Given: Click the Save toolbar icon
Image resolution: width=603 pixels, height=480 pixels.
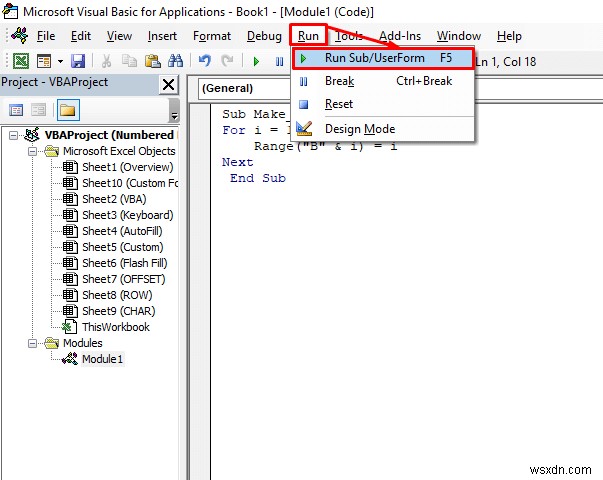Looking at the screenshot, I should coord(78,61).
